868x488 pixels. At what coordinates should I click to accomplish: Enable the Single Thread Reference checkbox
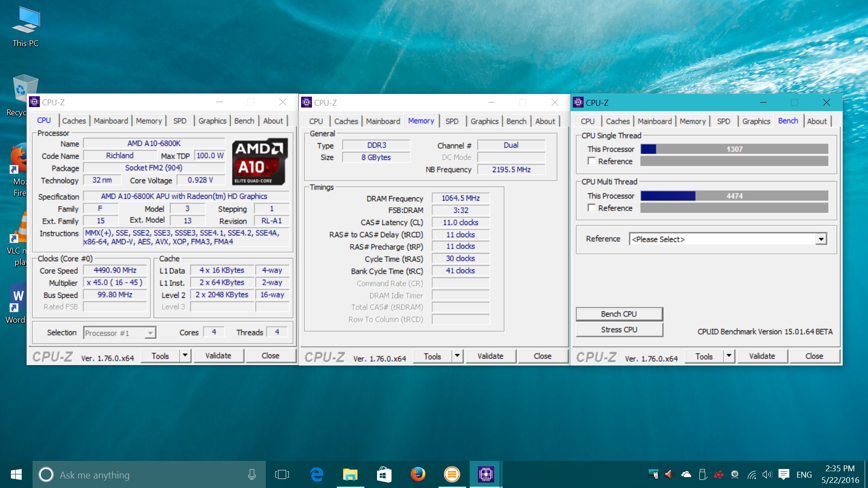pos(591,161)
